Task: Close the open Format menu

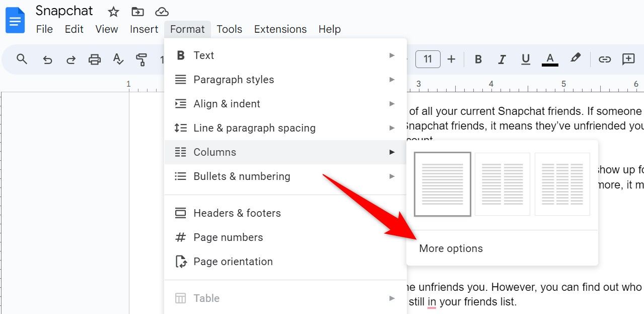Action: 187,29
